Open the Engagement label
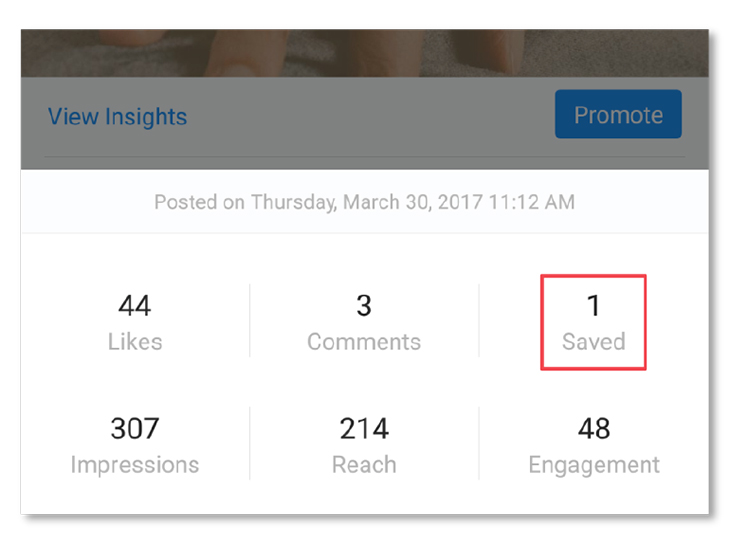 (x=593, y=465)
